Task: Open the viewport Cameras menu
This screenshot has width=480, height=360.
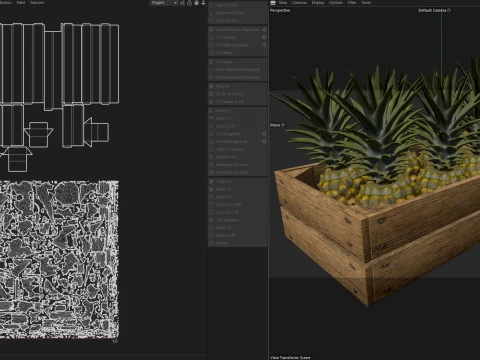Action: tap(299, 3)
